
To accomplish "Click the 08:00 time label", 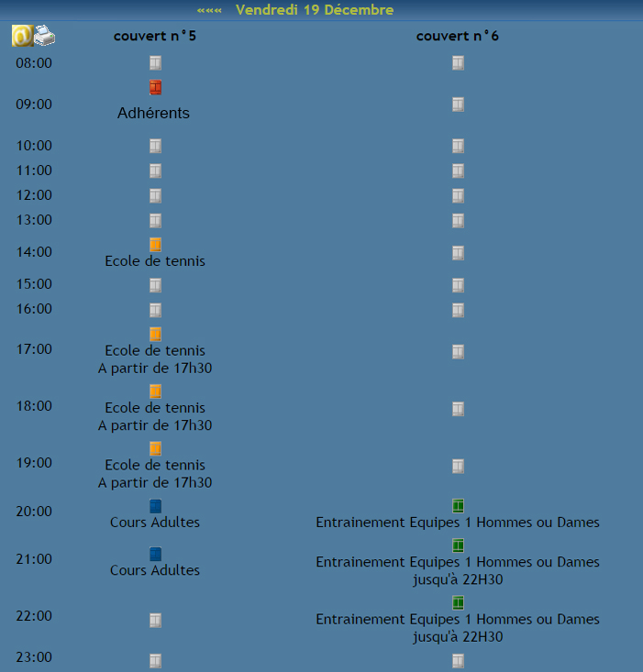I will click(34, 63).
